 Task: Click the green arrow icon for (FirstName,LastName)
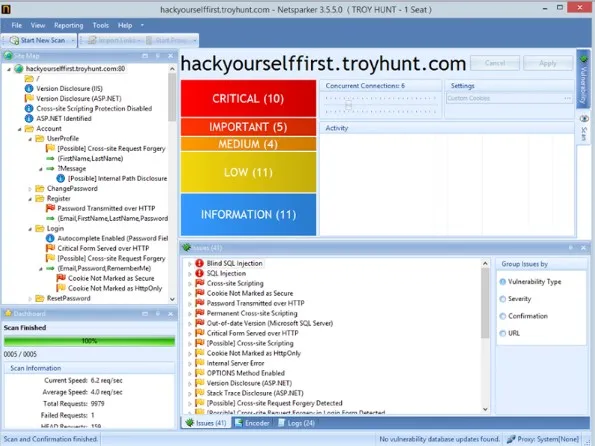50,158
